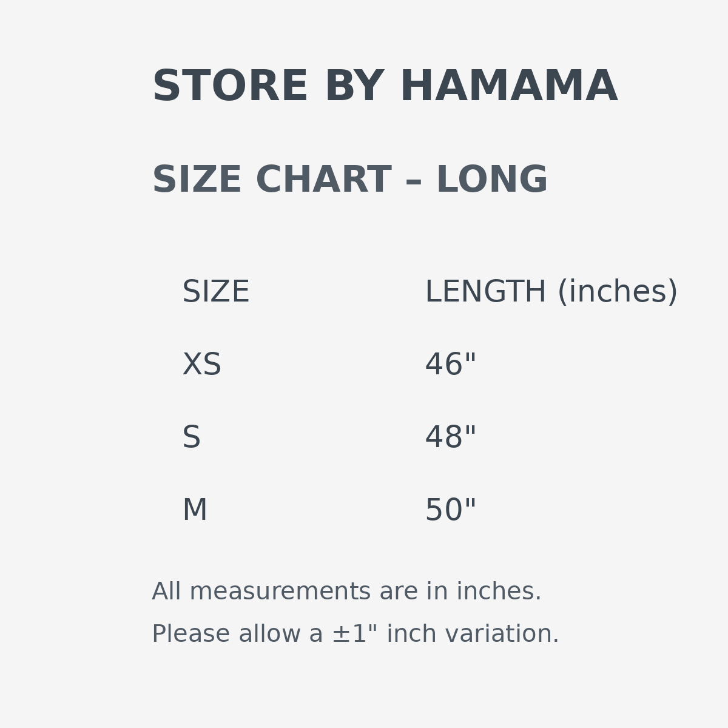728x728 pixels.
Task: Click the XS size label
Action: point(201,365)
